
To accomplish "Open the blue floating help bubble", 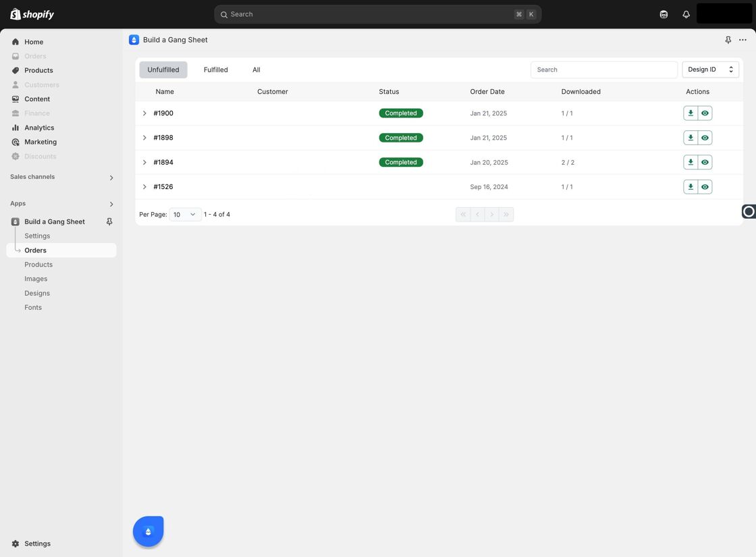I will 148,531.
